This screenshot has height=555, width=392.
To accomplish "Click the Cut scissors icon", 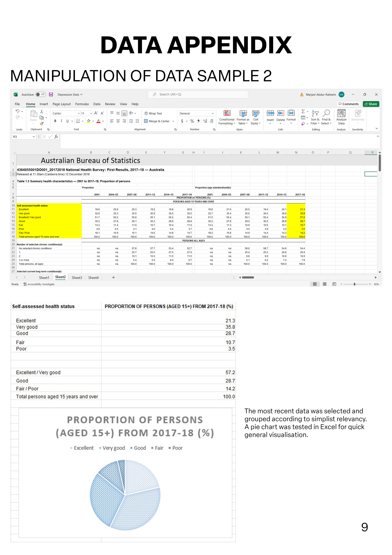I will pyautogui.click(x=41, y=111).
